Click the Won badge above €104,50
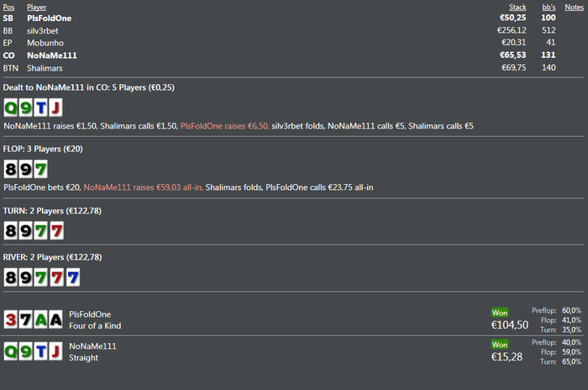 coord(500,313)
